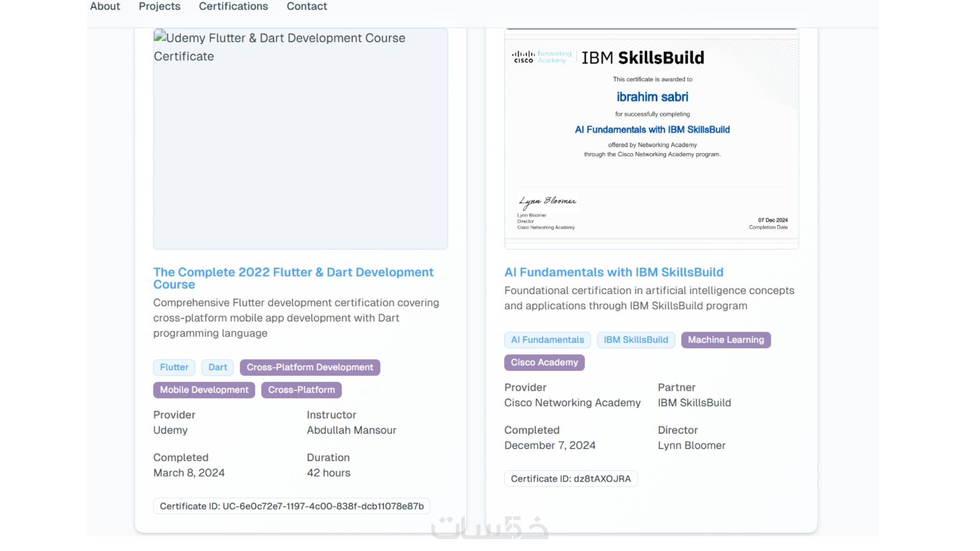Screen dimensions: 980x551
Task: Click the Cross-Platform Development tag
Action: coord(310,367)
